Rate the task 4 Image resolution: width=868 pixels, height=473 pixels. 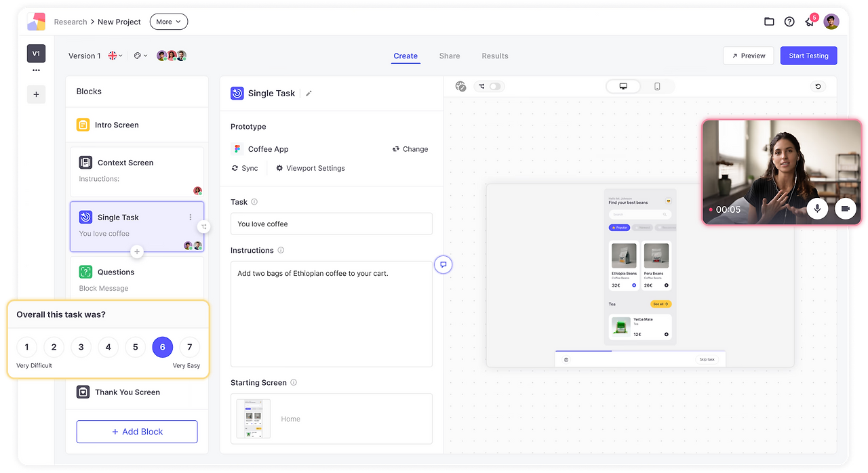pyautogui.click(x=108, y=347)
